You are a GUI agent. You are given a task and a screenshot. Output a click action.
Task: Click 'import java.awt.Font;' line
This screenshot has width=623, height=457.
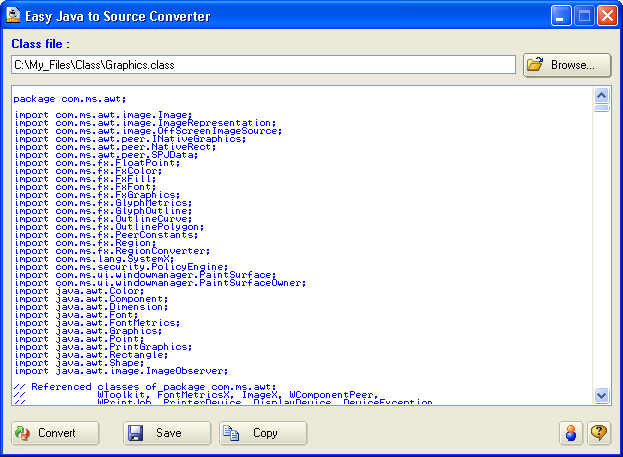[x=76, y=315]
